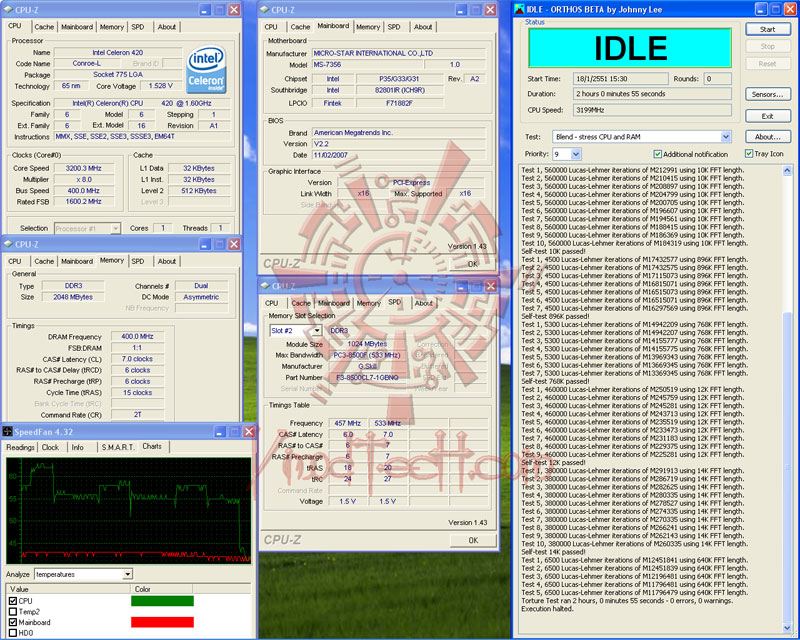This screenshot has height=640, width=800.
Task: Uncheck the Tray Icon option
Action: tap(748, 154)
